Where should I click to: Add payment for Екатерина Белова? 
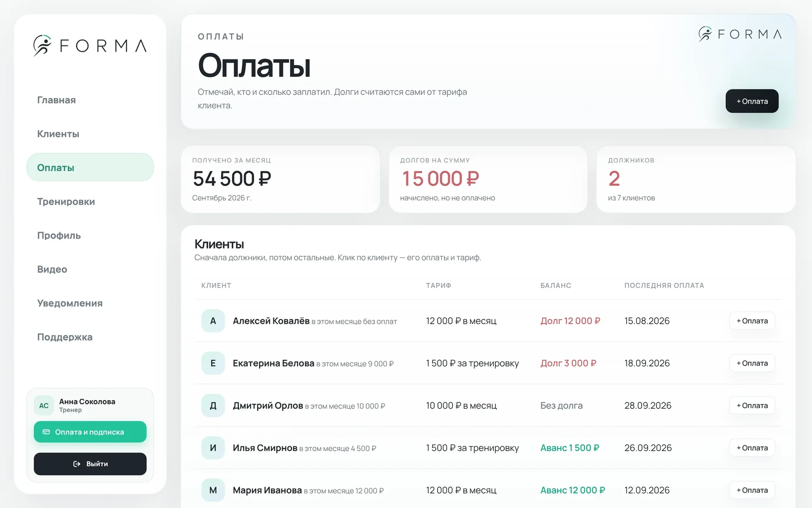pos(752,364)
